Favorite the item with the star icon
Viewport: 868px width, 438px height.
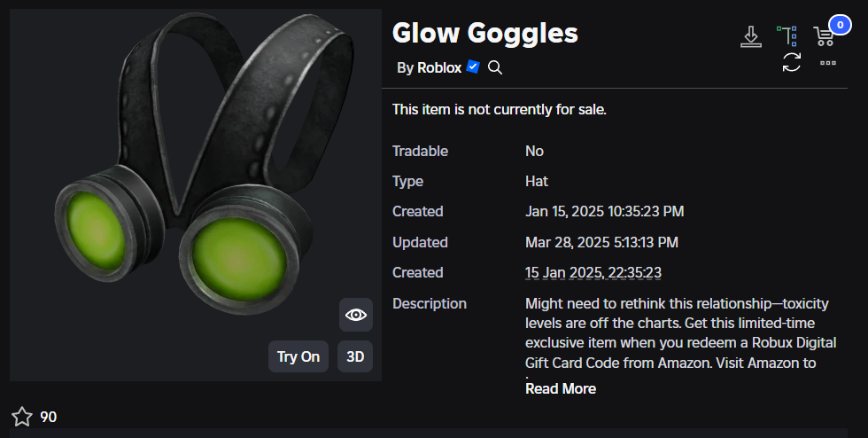[22, 417]
